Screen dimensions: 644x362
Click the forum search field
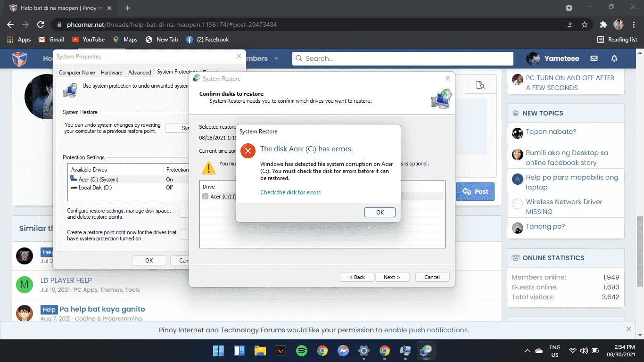(403, 58)
